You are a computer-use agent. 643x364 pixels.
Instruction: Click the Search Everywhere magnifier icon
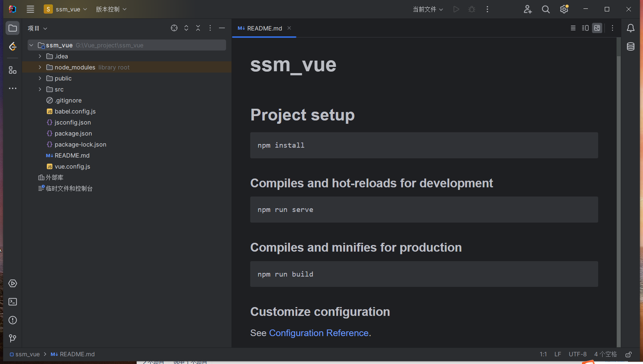point(546,10)
